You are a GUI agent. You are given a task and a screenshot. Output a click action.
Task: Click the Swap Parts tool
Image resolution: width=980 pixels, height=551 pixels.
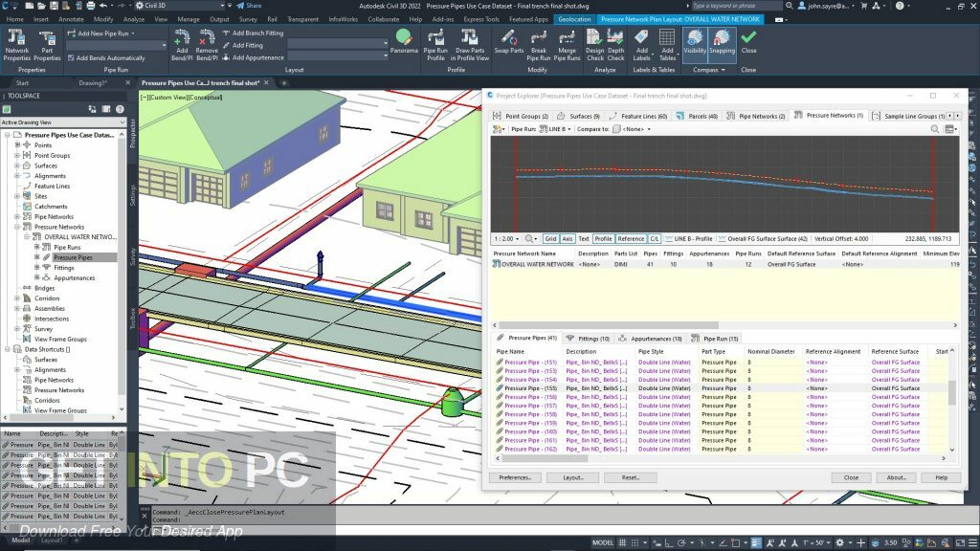coord(509,41)
